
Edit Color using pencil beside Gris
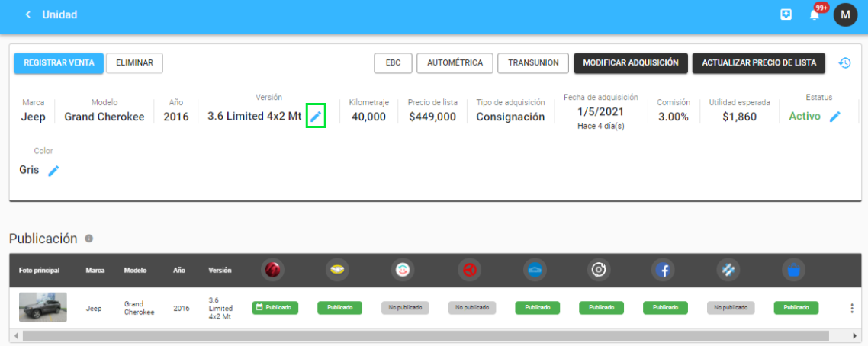pos(53,170)
